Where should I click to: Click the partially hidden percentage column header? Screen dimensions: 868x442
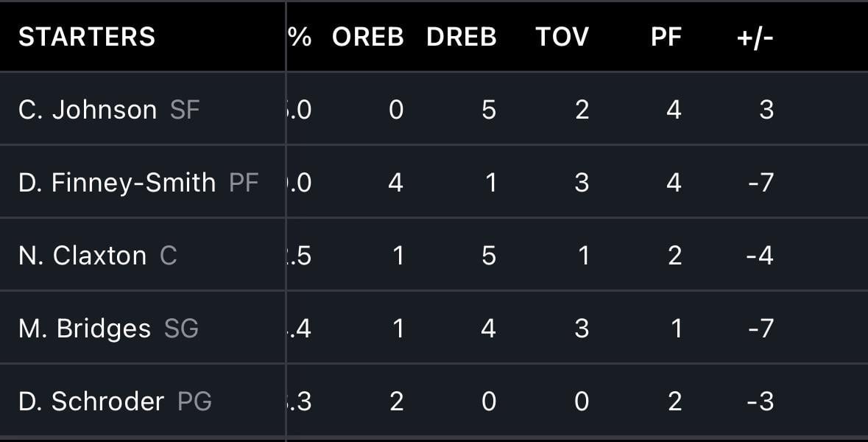click(x=300, y=37)
